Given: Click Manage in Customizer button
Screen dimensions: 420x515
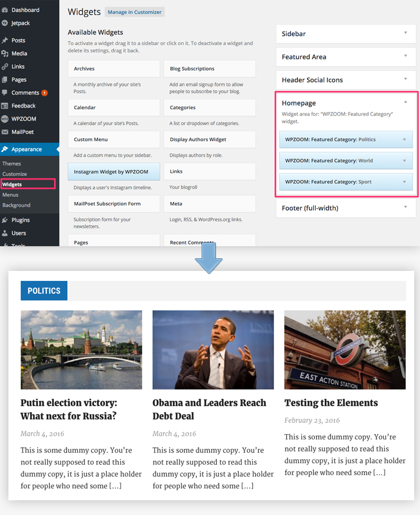Looking at the screenshot, I should [134, 12].
